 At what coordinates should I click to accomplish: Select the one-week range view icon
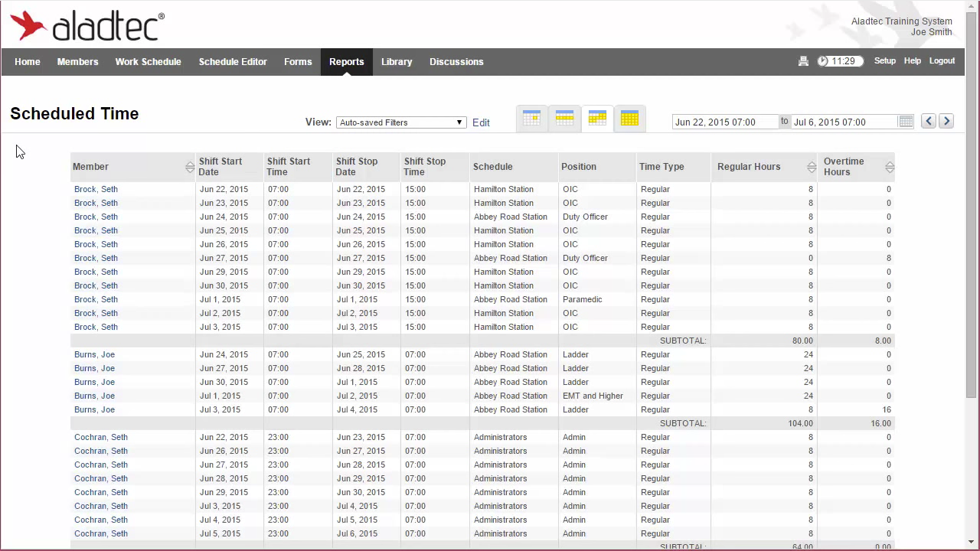point(564,118)
